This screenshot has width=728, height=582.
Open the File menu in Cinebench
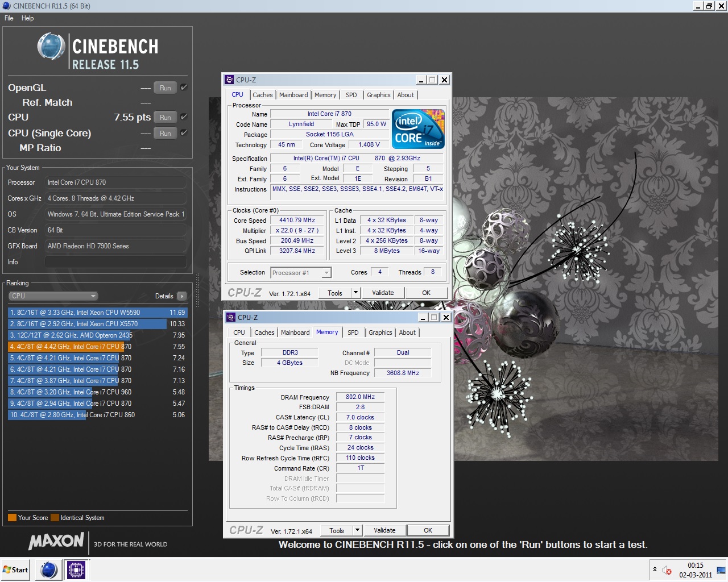coord(9,18)
